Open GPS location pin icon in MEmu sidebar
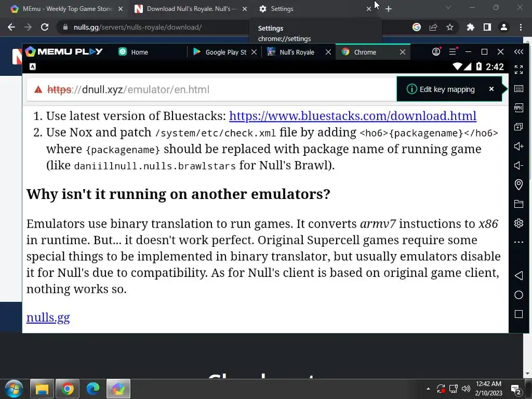 tap(518, 184)
